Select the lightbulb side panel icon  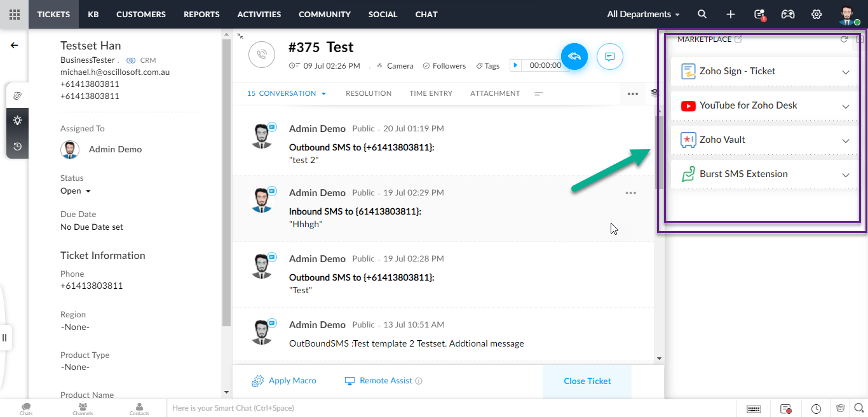pos(17,121)
